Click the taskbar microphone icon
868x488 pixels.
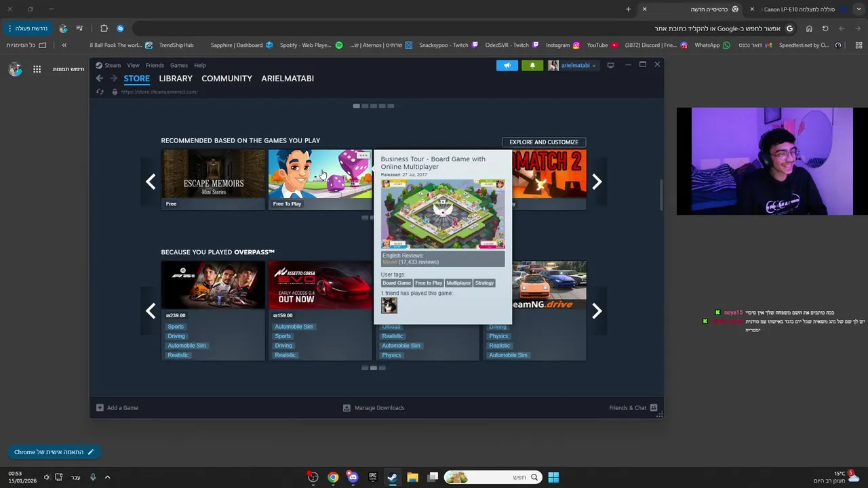[x=93, y=477]
